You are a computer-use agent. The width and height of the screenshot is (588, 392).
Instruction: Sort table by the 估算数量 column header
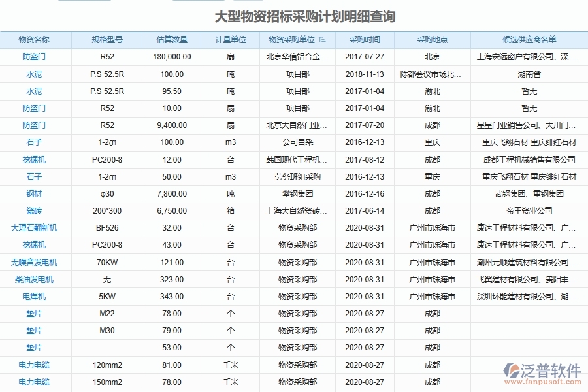(171, 40)
